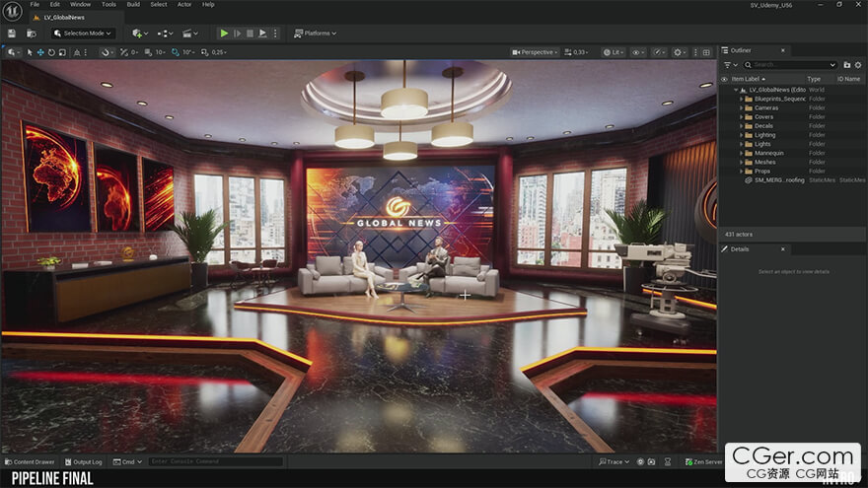
Task: Click the Outliner add folder icon
Action: tap(846, 65)
